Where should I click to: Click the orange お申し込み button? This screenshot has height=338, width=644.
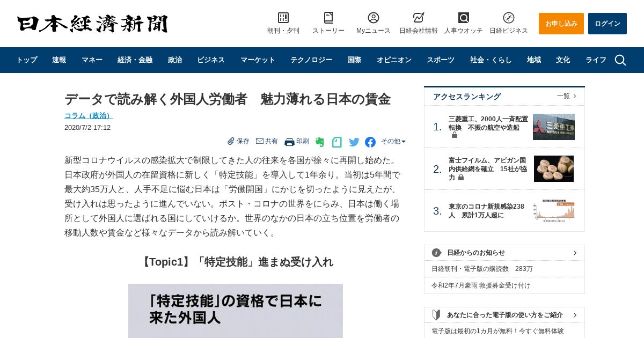[x=561, y=24]
